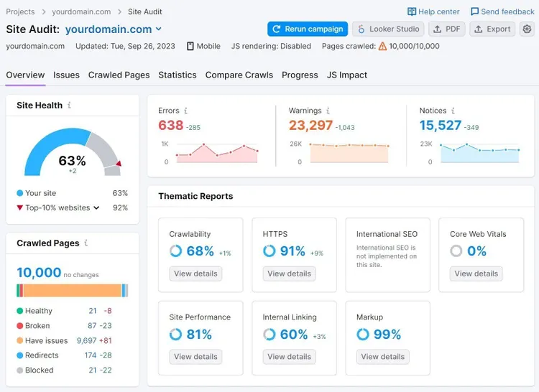Click the Errors info icon
Viewport: 539px width, 392px height.
coord(185,111)
